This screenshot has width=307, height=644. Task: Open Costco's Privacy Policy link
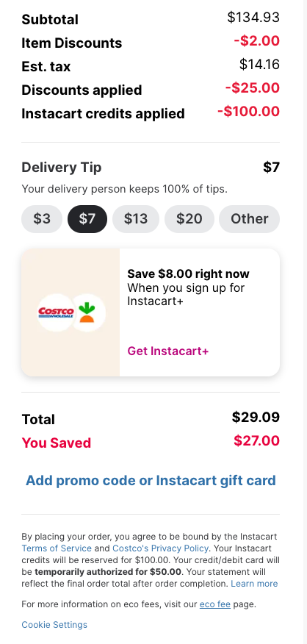[x=160, y=548]
